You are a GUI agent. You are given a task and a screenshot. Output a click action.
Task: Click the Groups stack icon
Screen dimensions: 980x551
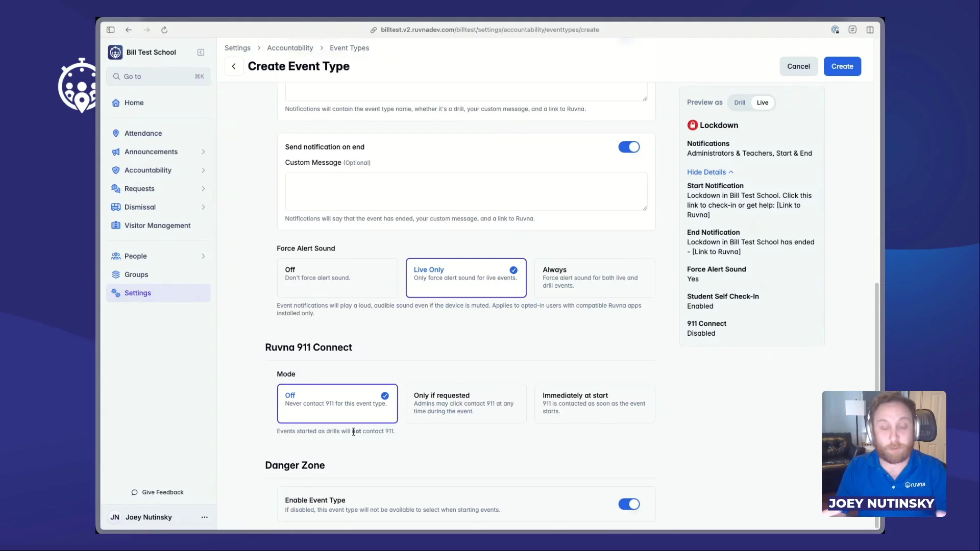[116, 274]
